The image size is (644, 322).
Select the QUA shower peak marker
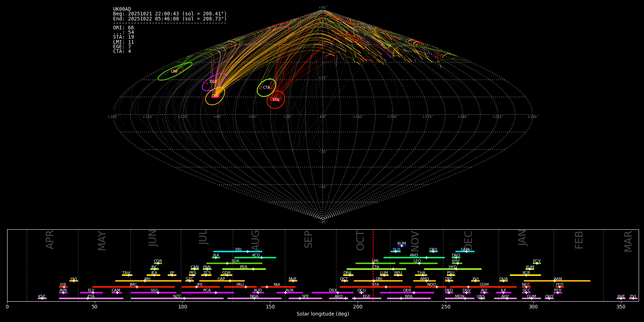(x=503, y=281)
